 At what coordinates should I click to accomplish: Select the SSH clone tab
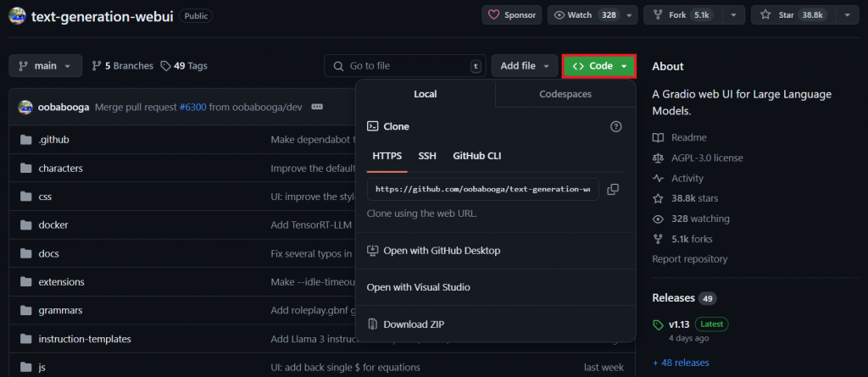[x=427, y=156]
